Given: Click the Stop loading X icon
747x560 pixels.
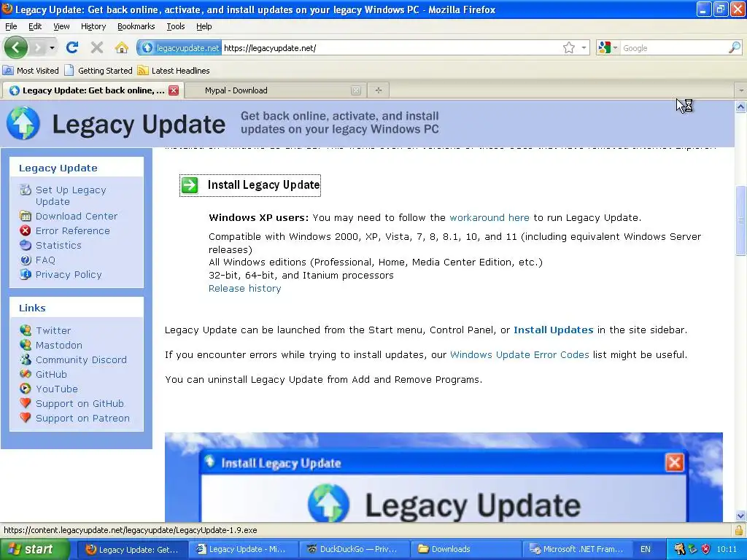Looking at the screenshot, I should tap(97, 47).
